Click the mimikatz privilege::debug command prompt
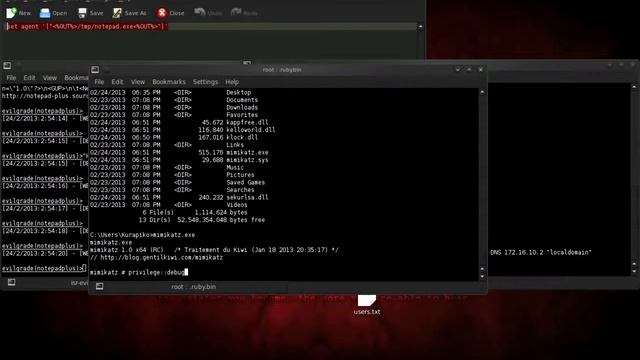 click(x=139, y=272)
